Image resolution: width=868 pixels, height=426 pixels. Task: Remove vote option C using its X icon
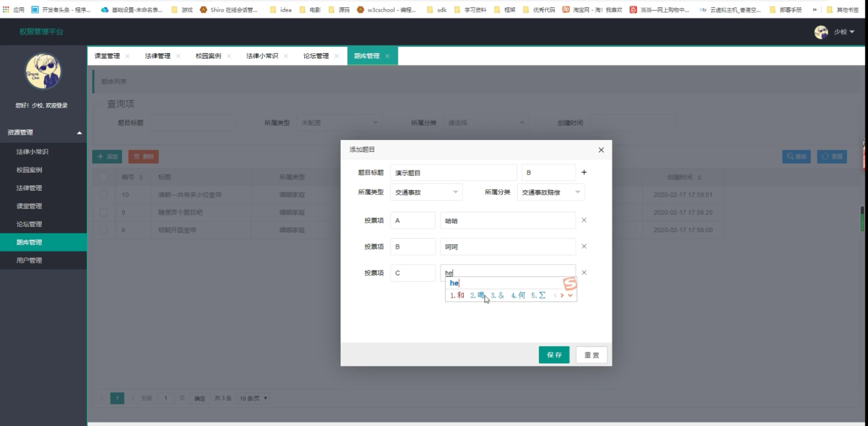[x=584, y=272]
